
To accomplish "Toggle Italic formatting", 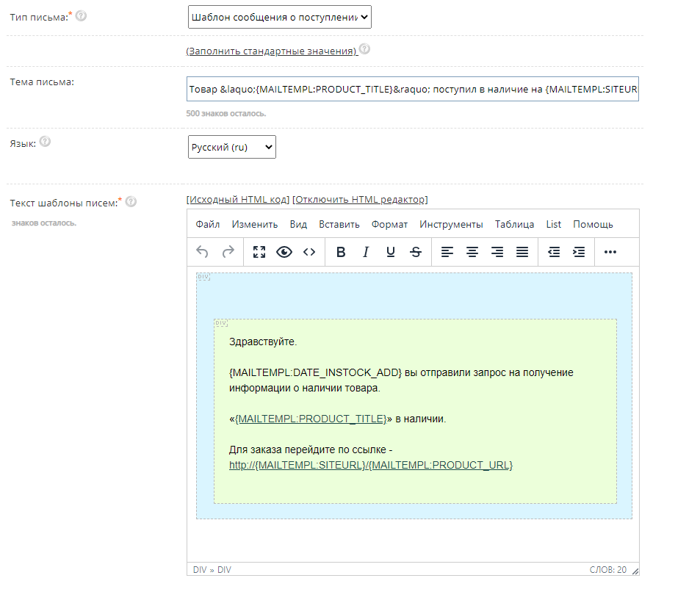I will 366,252.
